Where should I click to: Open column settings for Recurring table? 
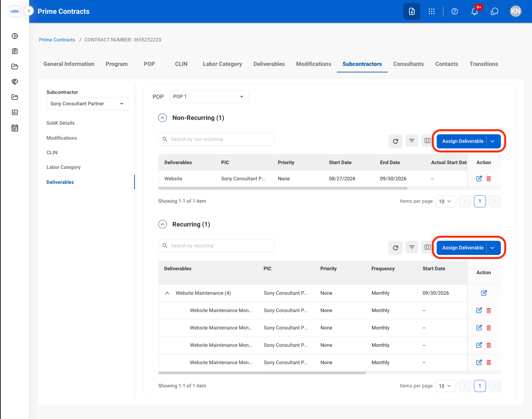tap(427, 247)
